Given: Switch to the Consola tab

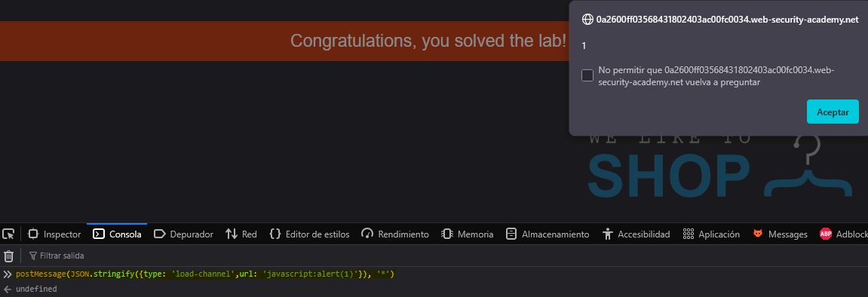Looking at the screenshot, I should [x=117, y=234].
